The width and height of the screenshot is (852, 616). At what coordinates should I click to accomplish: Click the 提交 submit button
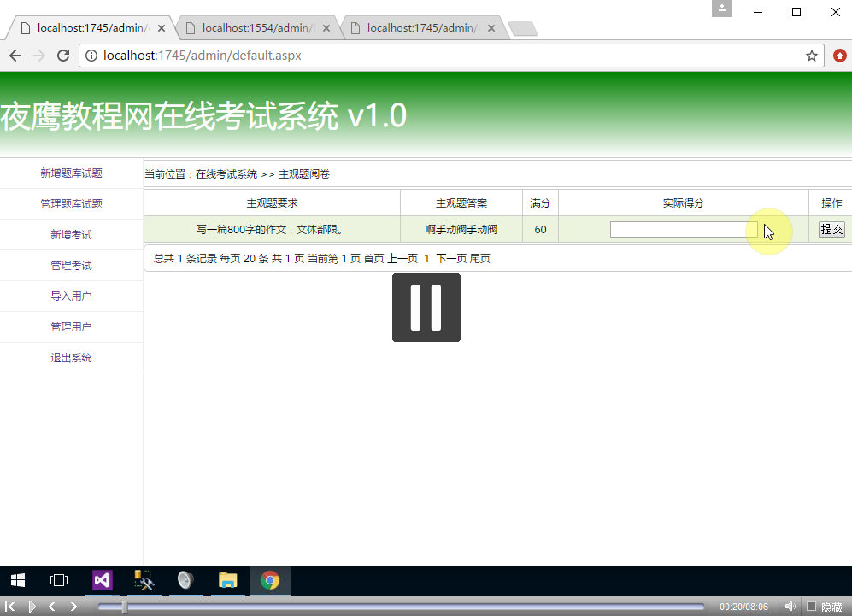(x=831, y=229)
